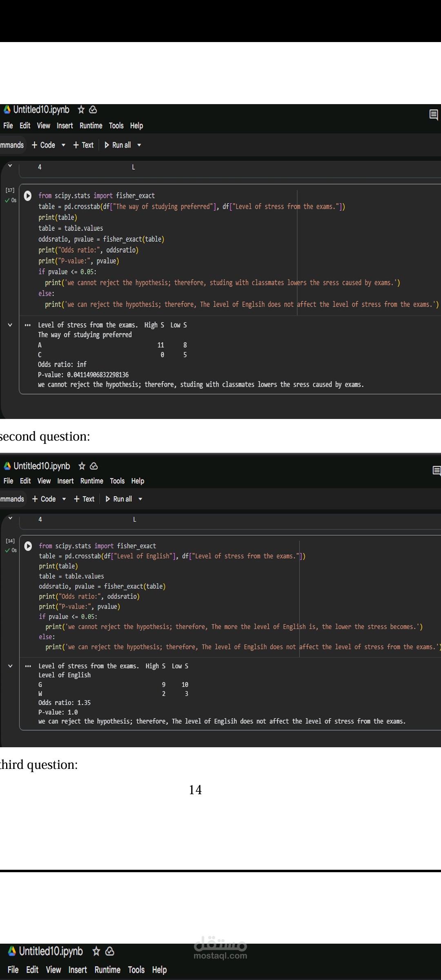
Task: Star the notebook in the header below the mostaql watermark
Action: (96, 951)
